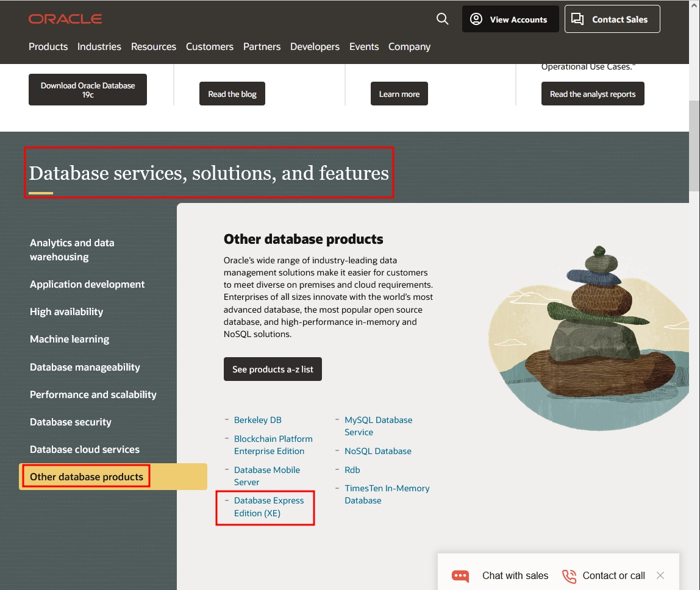Click the Contact Sales button
The image size is (700, 590).
(x=612, y=19)
